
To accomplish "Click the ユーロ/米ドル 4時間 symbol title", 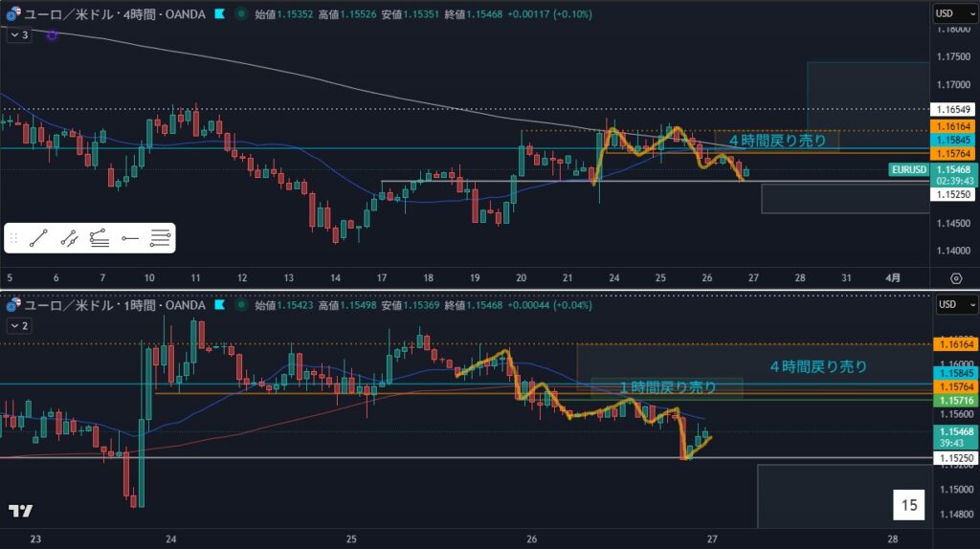I will [x=110, y=14].
